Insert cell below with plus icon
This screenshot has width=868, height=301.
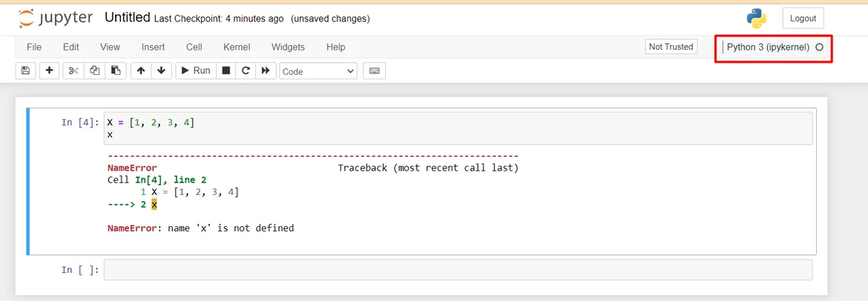pyautogui.click(x=49, y=70)
